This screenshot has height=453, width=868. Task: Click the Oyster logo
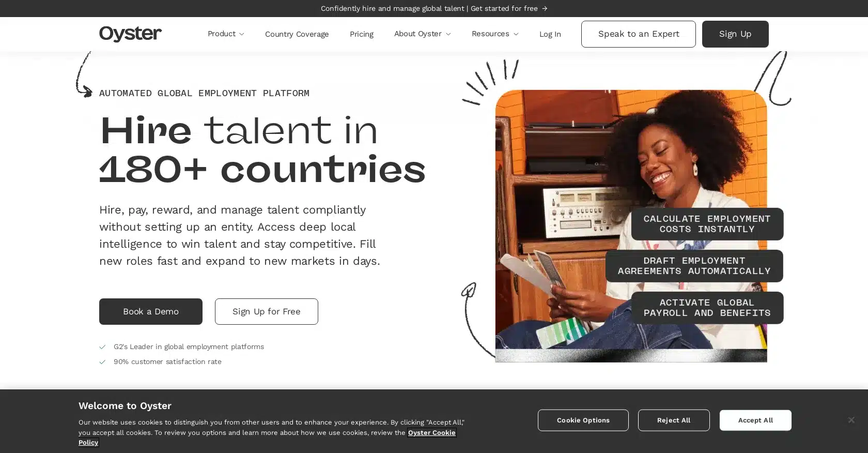(130, 34)
